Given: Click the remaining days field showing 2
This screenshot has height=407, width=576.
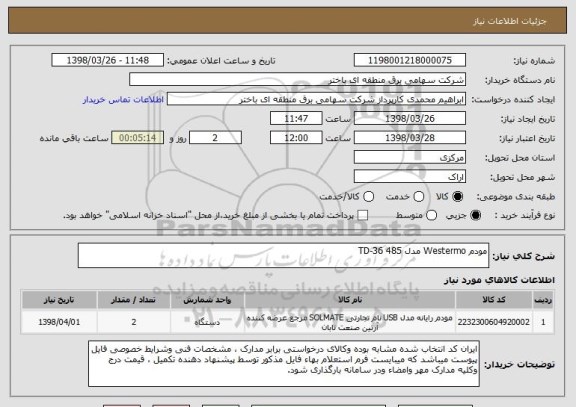Looking at the screenshot, I should [x=215, y=138].
